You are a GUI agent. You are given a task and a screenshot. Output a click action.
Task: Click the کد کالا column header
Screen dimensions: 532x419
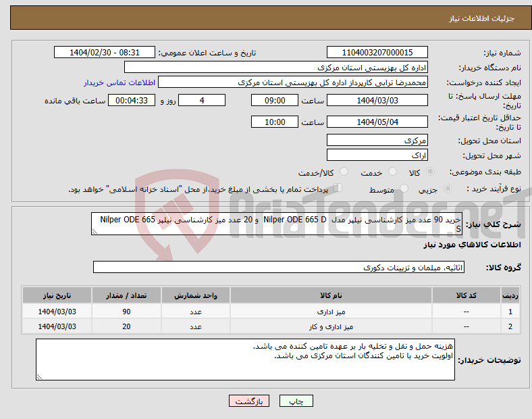pos(467,295)
